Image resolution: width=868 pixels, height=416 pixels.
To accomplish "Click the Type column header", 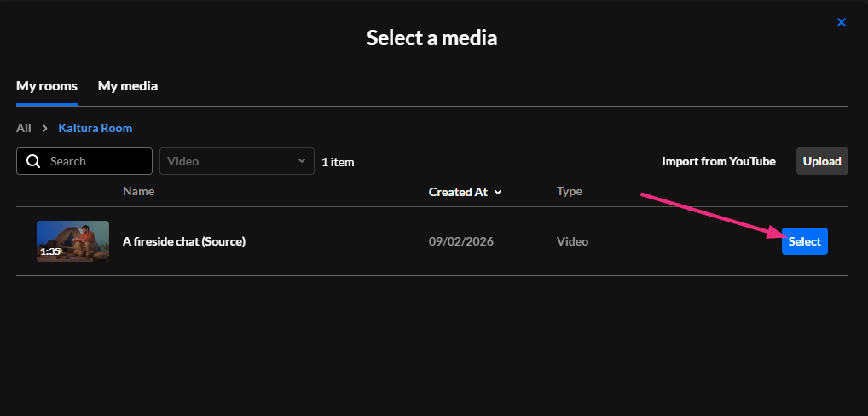I will pos(570,192).
